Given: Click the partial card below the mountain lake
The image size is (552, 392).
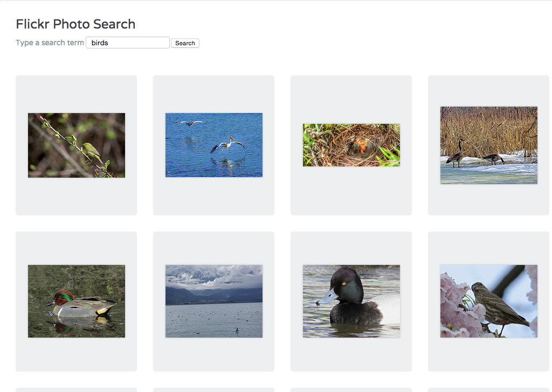Looking at the screenshot, I should pyautogui.click(x=214, y=389).
